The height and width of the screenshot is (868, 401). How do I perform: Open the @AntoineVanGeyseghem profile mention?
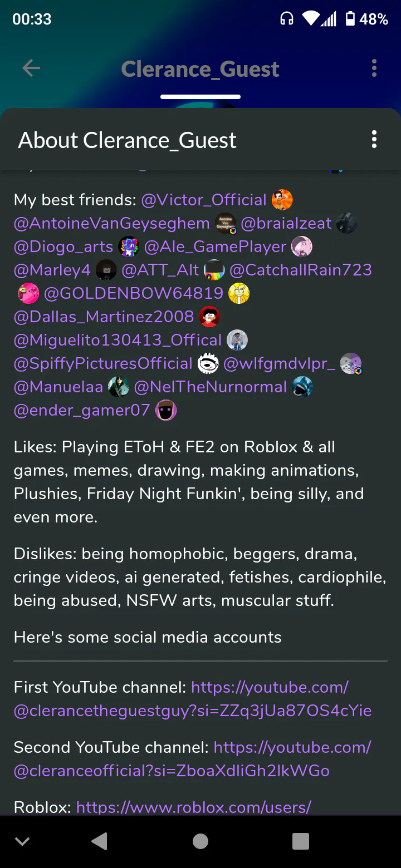[x=112, y=223]
